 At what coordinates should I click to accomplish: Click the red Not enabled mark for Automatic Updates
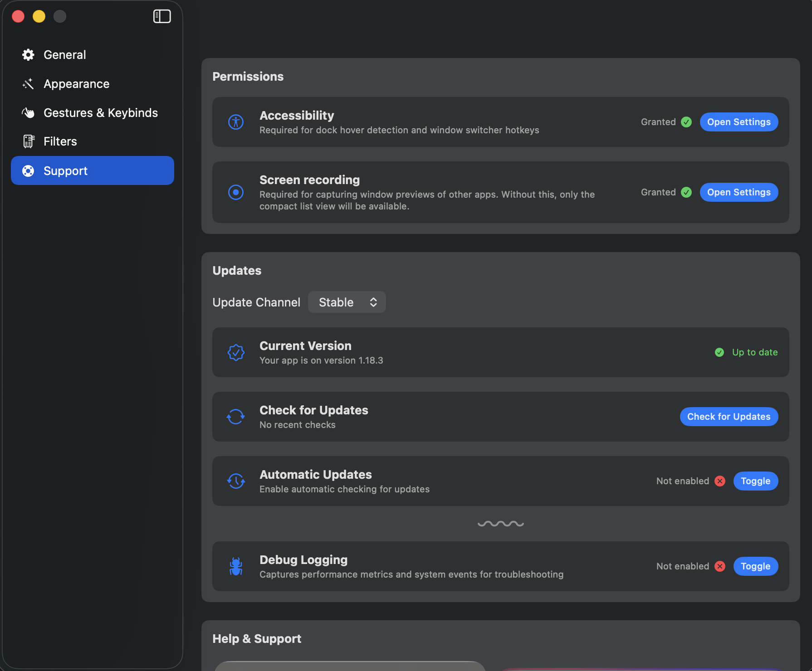tap(720, 481)
